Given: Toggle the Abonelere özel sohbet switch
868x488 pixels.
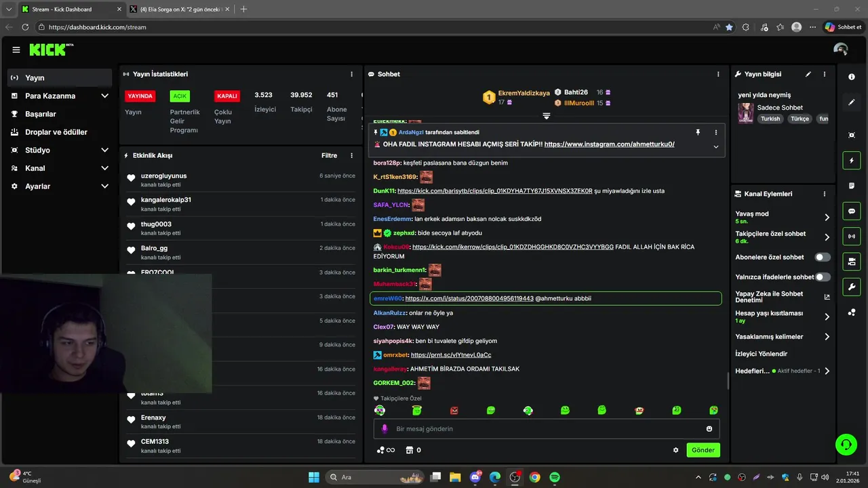Looking at the screenshot, I should [x=822, y=258].
